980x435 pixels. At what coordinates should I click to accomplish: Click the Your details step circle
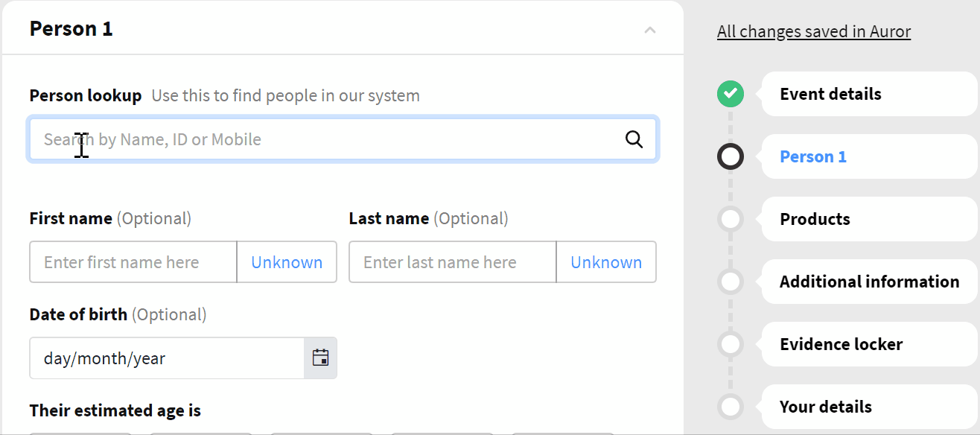(x=731, y=407)
